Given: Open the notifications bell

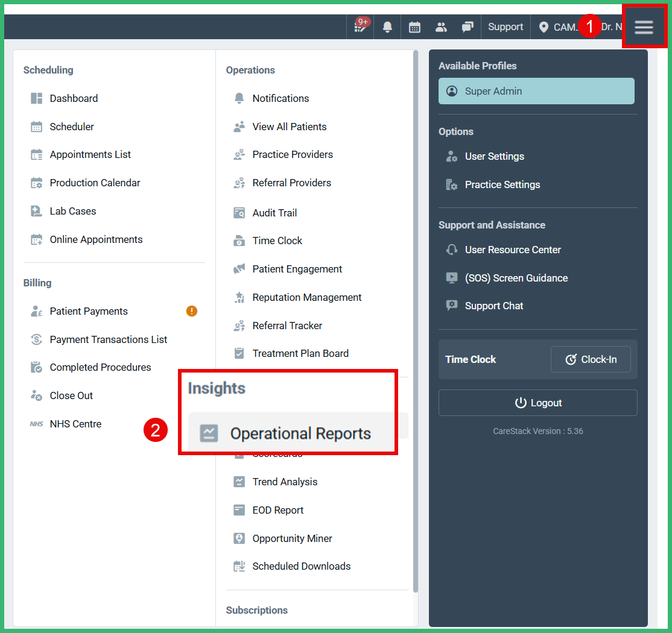Looking at the screenshot, I should [x=387, y=27].
